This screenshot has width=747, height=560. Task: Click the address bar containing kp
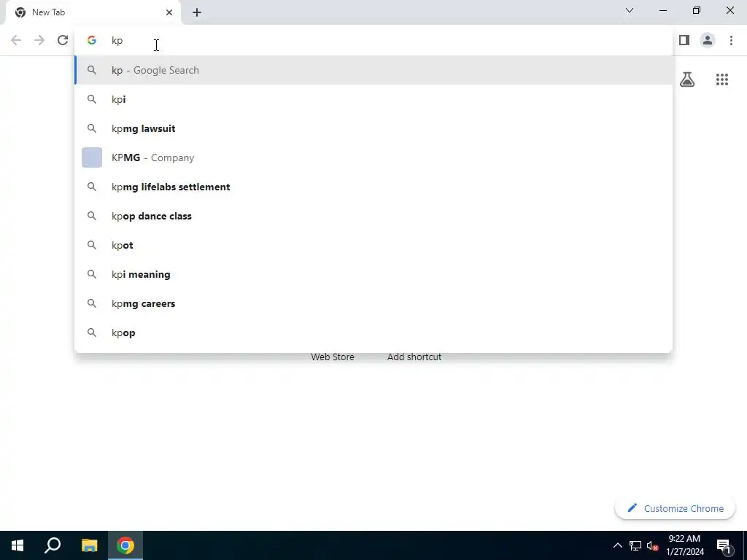(373, 41)
